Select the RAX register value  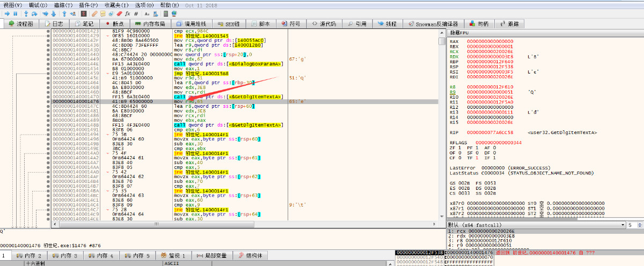[490, 41]
